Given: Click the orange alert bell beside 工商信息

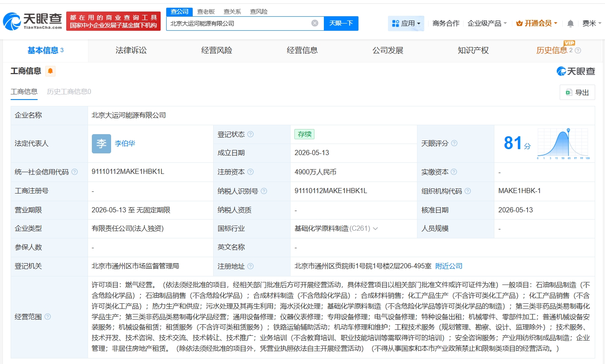Looking at the screenshot, I should coord(50,71).
